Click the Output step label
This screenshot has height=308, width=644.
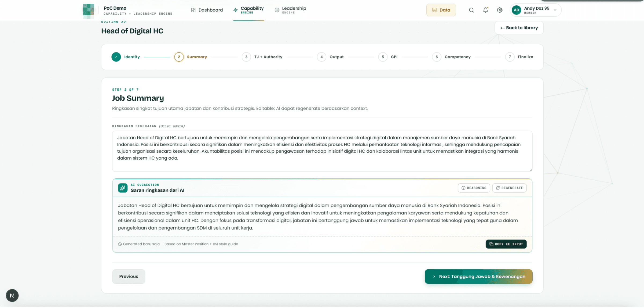(x=336, y=57)
